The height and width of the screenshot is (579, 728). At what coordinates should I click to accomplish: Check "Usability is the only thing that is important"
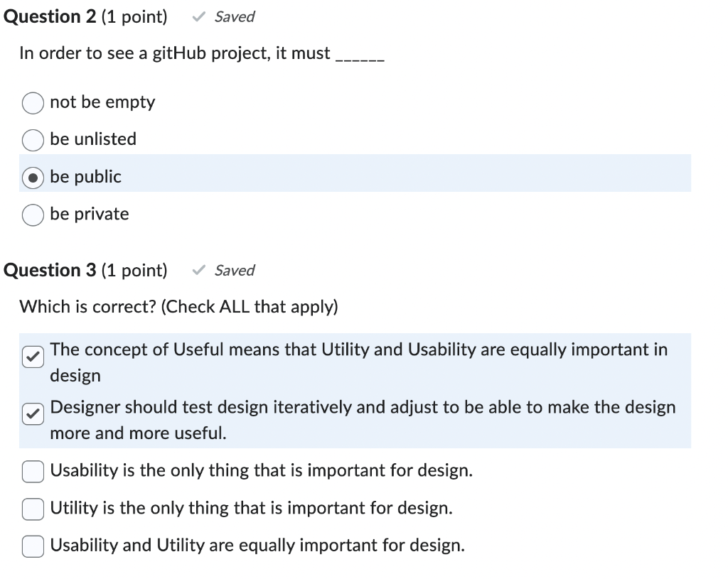point(32,471)
